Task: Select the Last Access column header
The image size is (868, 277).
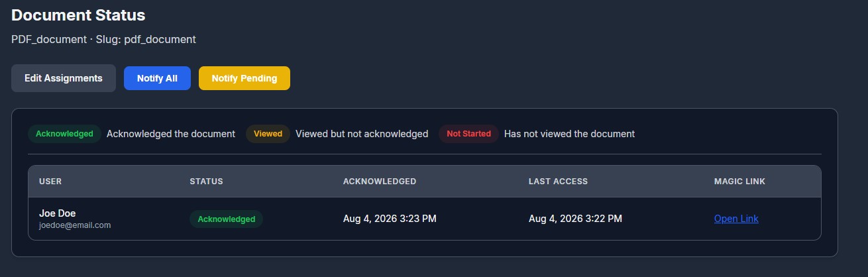Action: pos(558,182)
